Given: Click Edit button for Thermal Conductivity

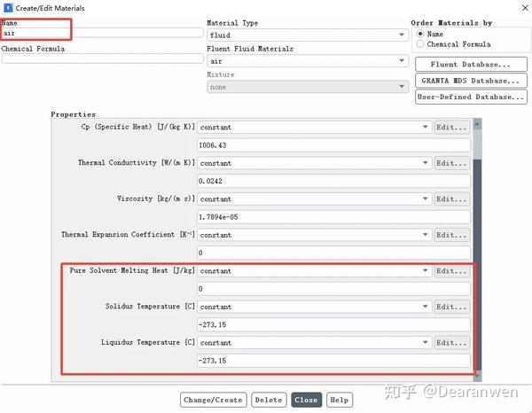Looking at the screenshot, I should [x=452, y=163].
